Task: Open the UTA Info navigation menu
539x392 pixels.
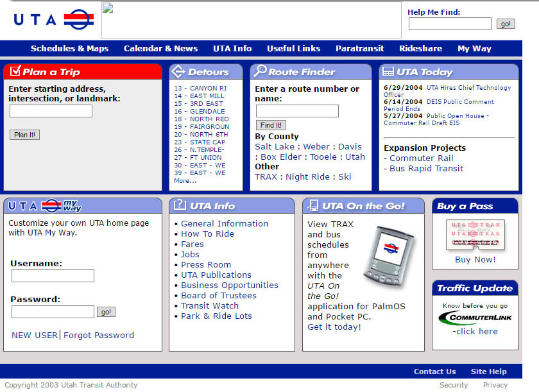Action: pos(232,49)
